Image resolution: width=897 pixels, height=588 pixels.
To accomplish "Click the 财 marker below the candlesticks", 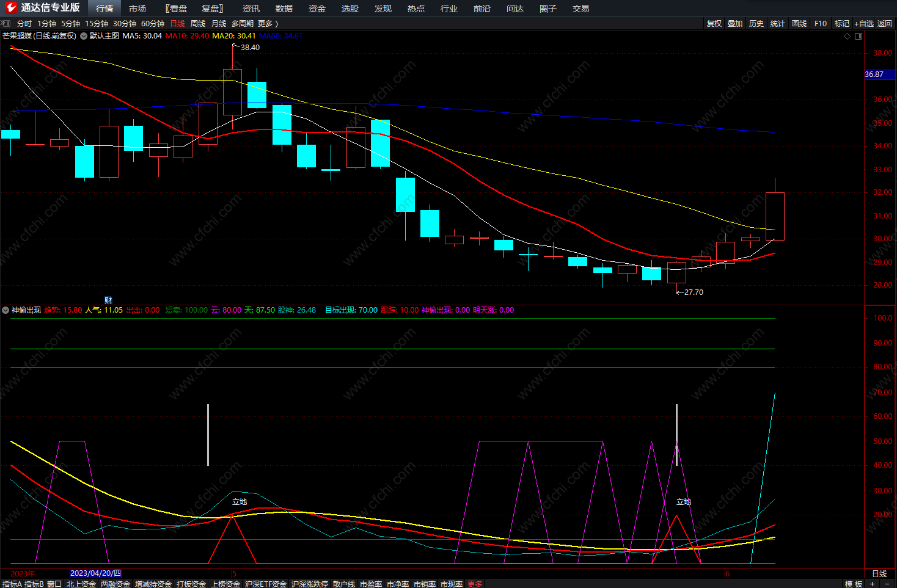I will 108,300.
